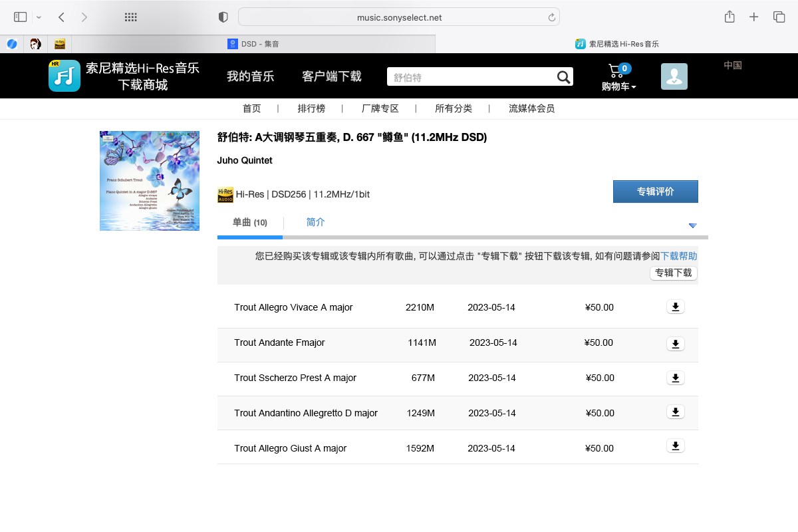This screenshot has width=798, height=532.
Task: Open the 流媒体会员 navigation link
Action: point(531,108)
